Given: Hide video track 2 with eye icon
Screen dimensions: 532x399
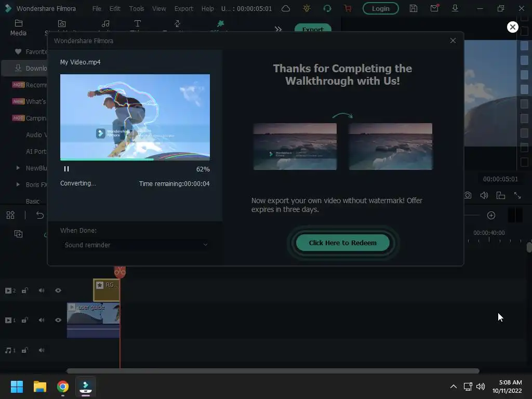Looking at the screenshot, I should pyautogui.click(x=58, y=290).
